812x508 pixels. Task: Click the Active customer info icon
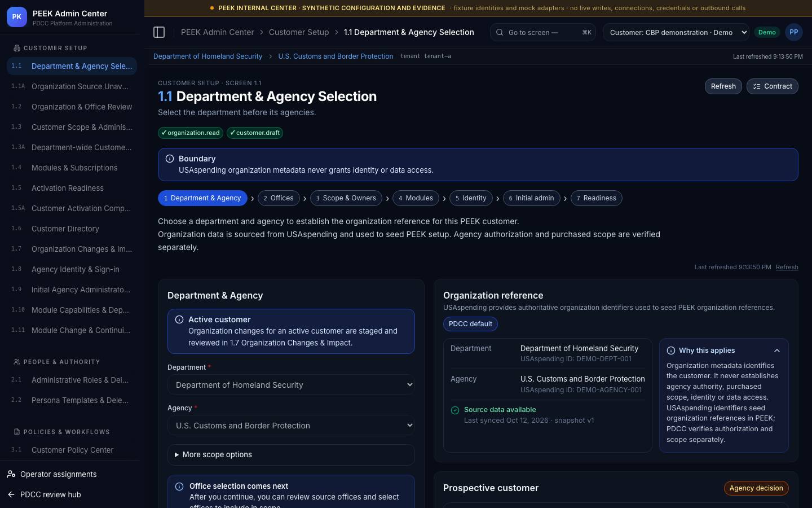pos(179,319)
